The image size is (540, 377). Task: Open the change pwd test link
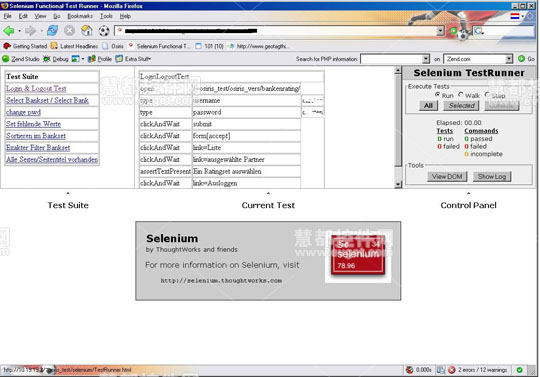coord(23,112)
